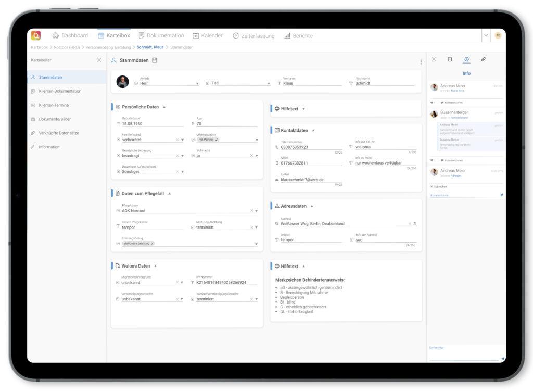Switch to the Dokumentation tab
Image resolution: width=533 pixels, height=392 pixels.
161,35
